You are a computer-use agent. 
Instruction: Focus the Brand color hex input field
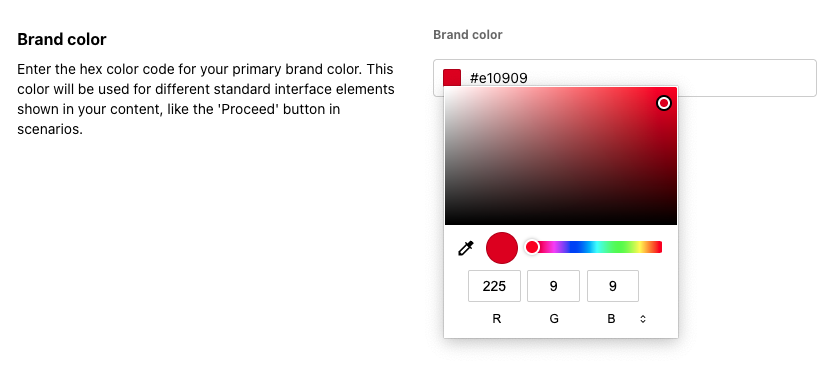tap(625, 78)
